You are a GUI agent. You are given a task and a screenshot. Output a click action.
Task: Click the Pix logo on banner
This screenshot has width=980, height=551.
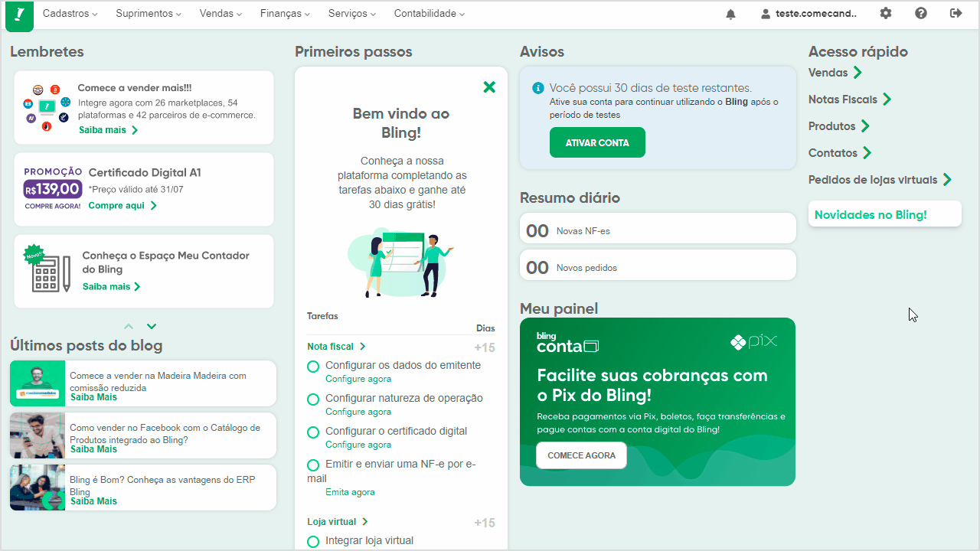753,342
